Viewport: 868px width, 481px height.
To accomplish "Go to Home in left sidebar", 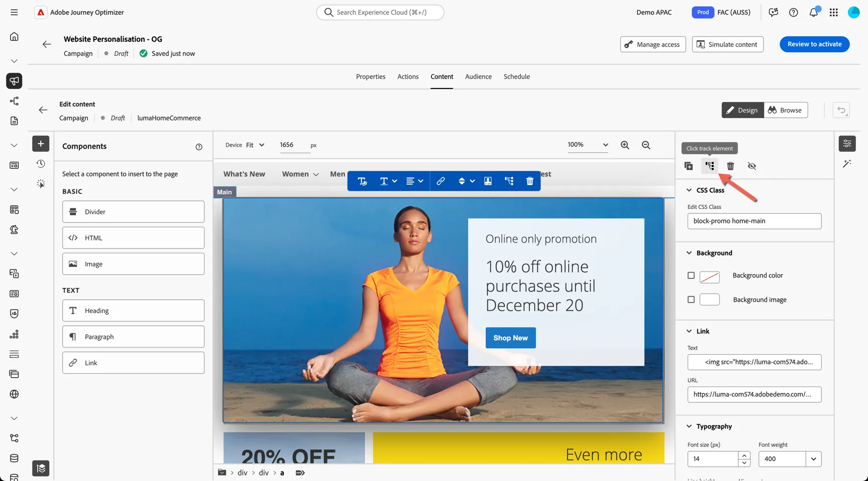I will click(x=14, y=37).
